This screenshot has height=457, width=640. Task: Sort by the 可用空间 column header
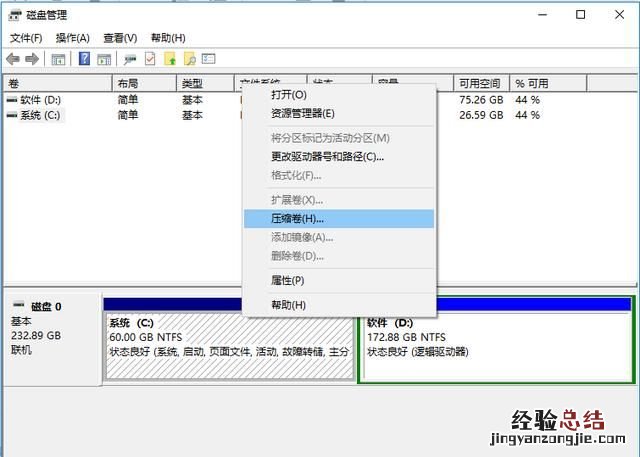tap(482, 84)
